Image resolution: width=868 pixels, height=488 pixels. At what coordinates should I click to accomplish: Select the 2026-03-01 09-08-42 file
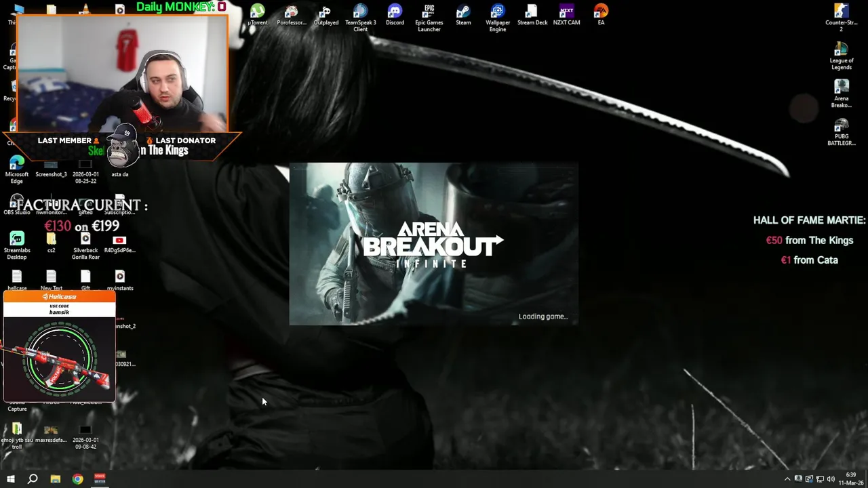click(x=85, y=438)
